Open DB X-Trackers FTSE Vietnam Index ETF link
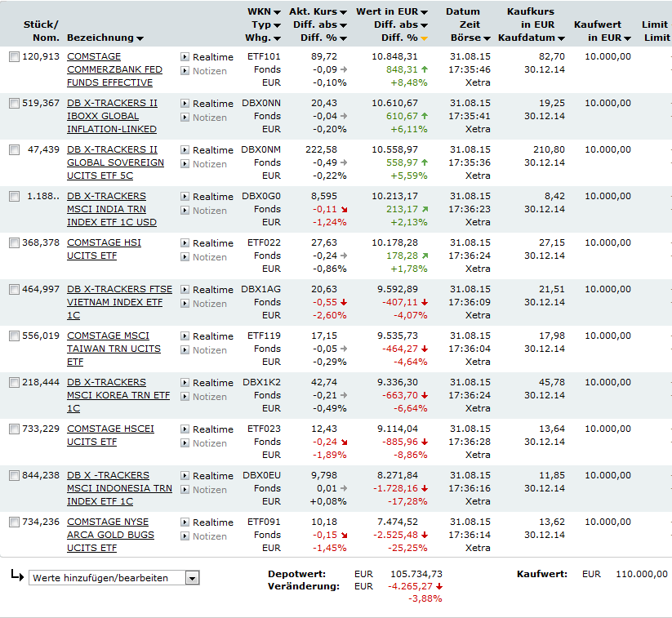The height and width of the screenshot is (618, 672). click(119, 302)
